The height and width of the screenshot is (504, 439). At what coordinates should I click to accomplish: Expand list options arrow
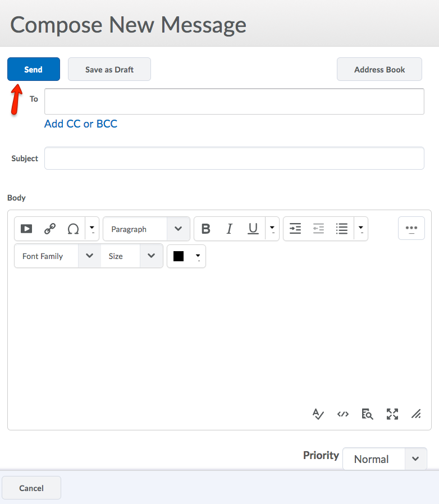pyautogui.click(x=361, y=229)
